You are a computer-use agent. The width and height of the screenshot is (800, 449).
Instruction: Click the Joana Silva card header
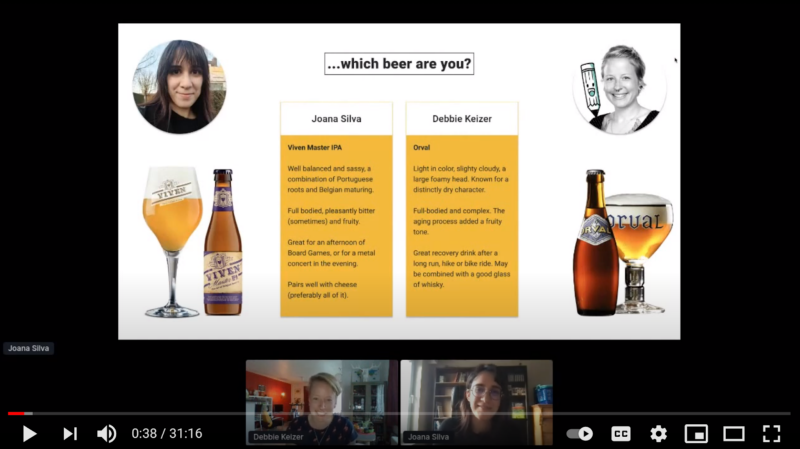tap(336, 118)
